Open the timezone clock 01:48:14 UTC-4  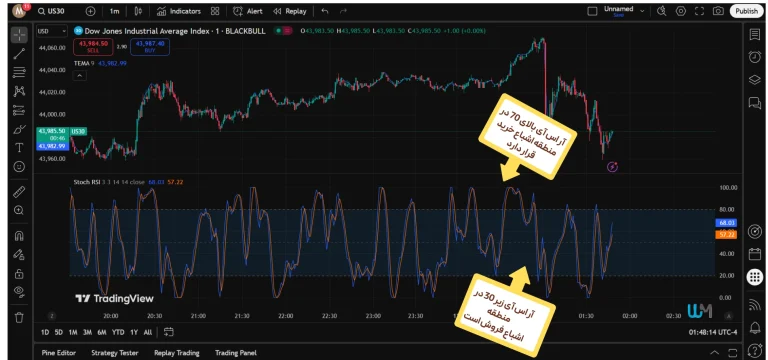[x=713, y=332]
